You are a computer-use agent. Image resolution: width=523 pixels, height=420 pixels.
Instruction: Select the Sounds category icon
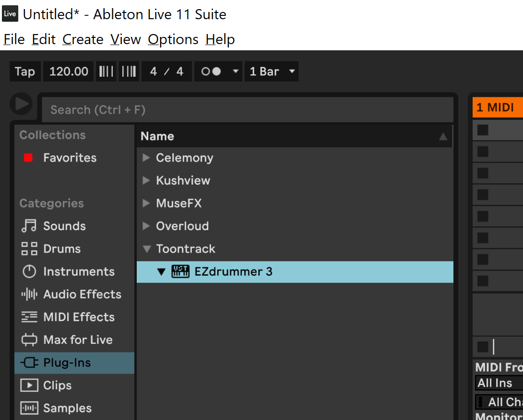[x=29, y=226]
